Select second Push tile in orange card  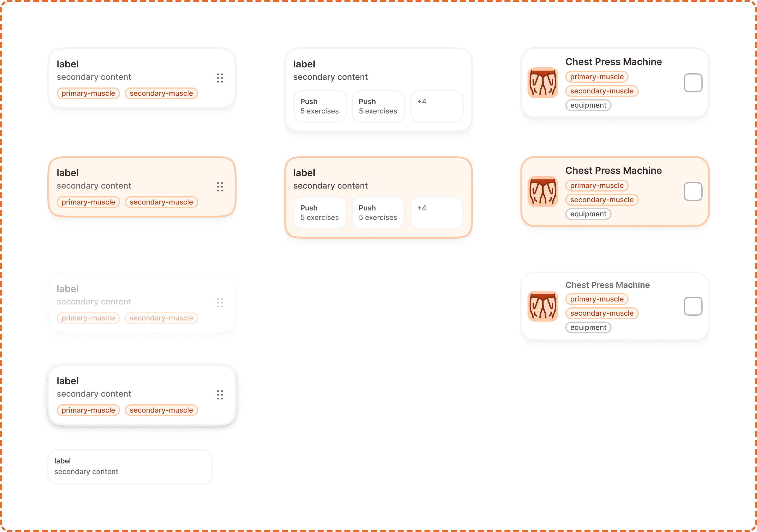[378, 213]
